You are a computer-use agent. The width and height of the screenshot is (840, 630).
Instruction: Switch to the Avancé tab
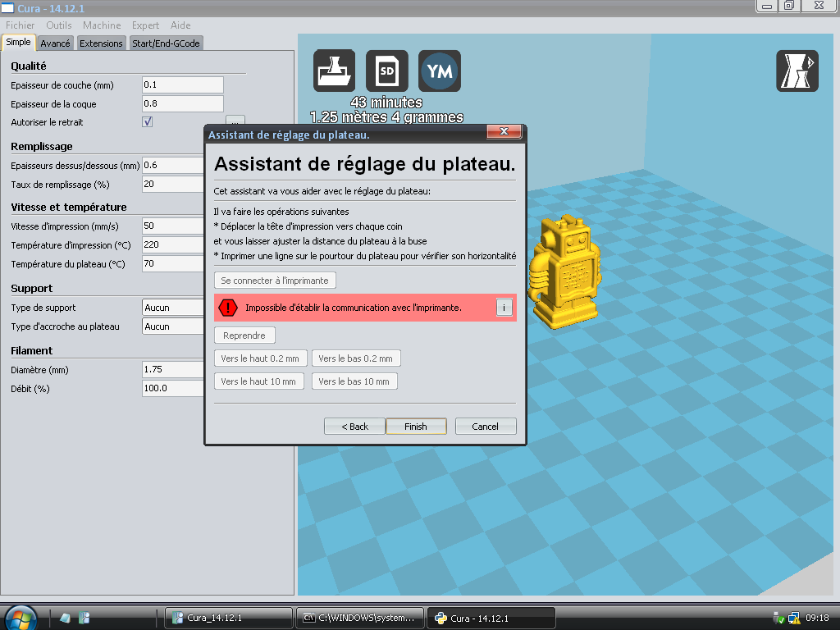click(x=55, y=43)
